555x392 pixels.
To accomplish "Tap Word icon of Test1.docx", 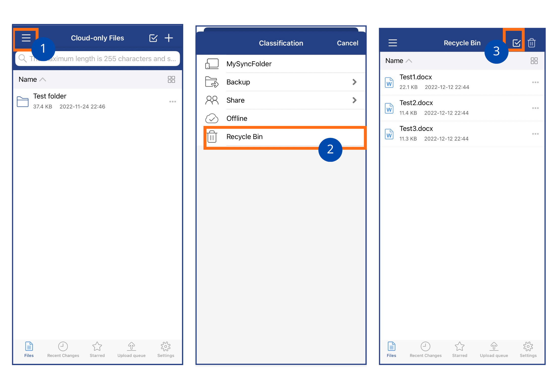I will click(389, 83).
